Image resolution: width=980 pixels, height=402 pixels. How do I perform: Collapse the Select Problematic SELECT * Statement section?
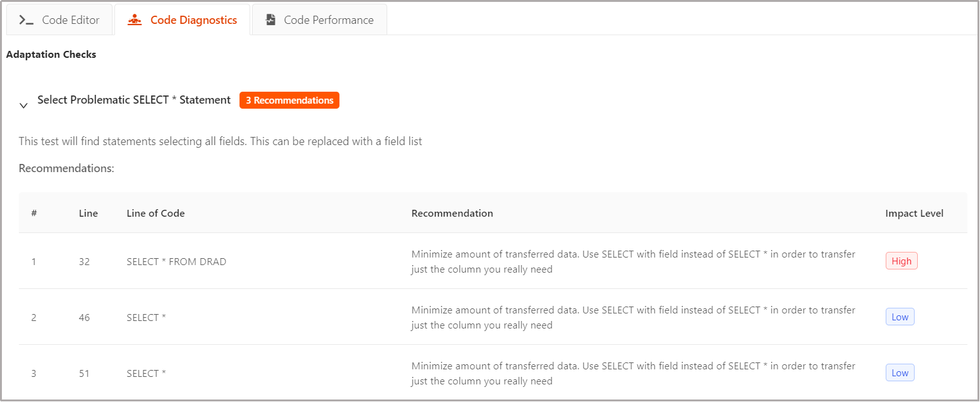point(24,106)
